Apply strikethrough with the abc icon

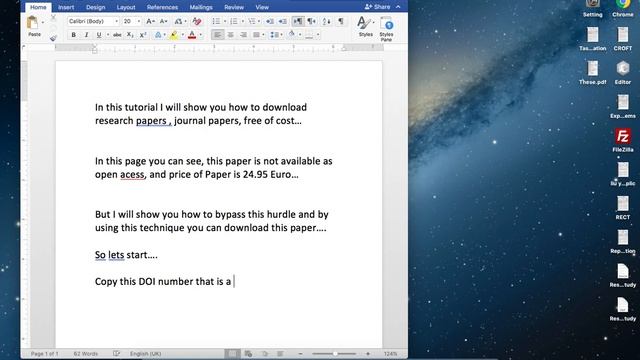117,35
